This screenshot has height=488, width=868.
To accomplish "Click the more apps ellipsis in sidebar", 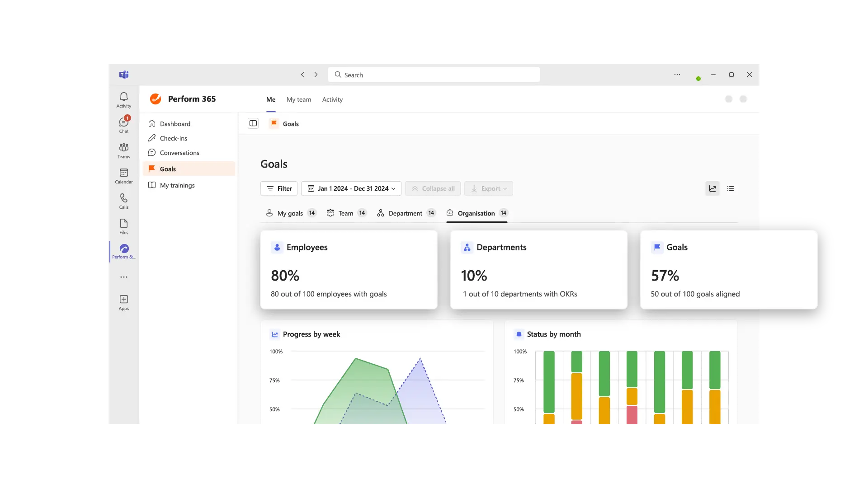I will point(123,277).
